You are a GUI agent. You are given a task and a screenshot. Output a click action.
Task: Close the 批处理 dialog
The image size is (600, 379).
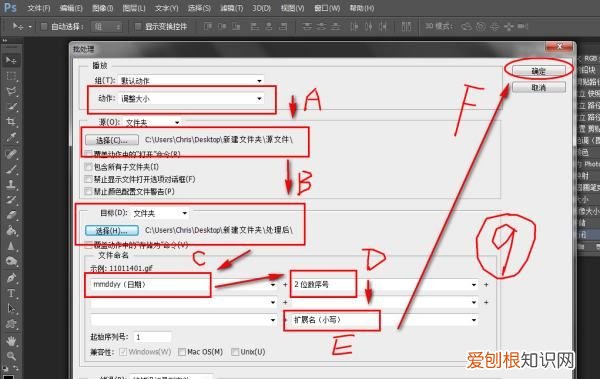coord(559,47)
